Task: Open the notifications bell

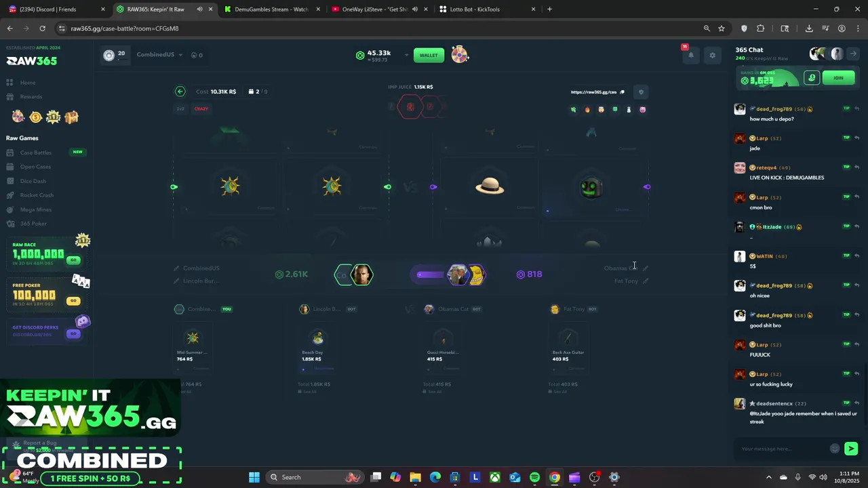Action: tap(691, 56)
